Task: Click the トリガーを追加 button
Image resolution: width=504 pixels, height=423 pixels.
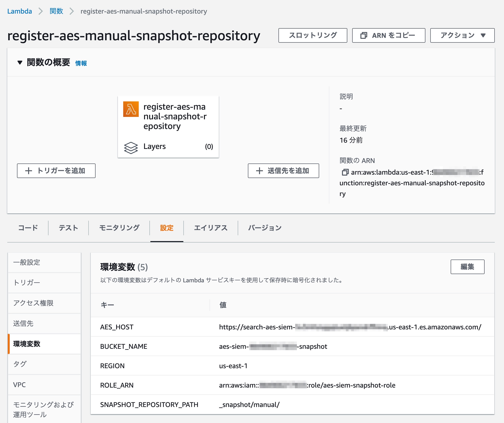Action: point(56,171)
